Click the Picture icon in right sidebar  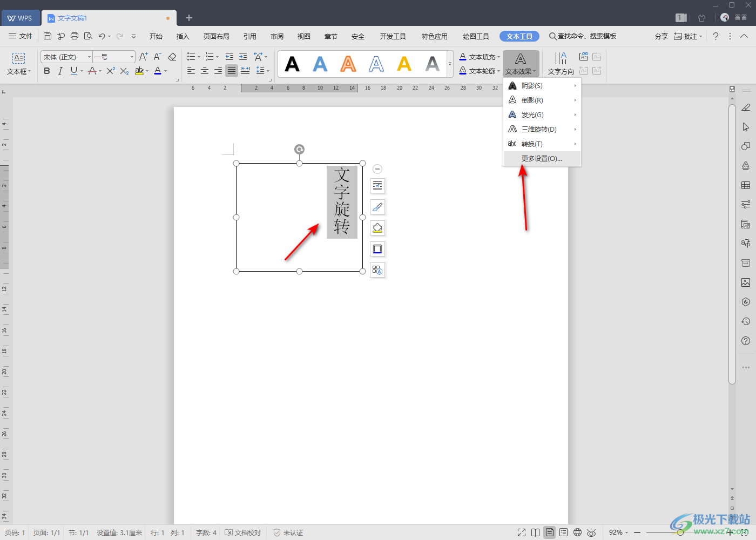coord(746,282)
